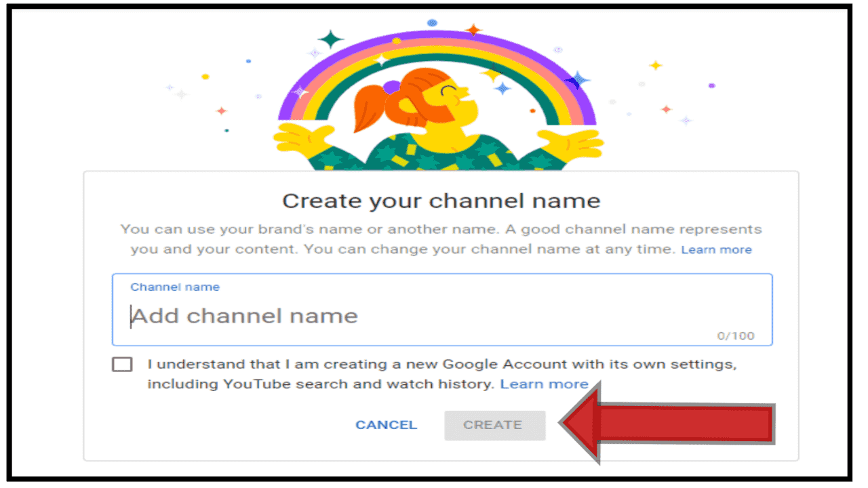The width and height of the screenshot is (868, 488).
Task: Click the small 'Channel name' field label
Action: click(x=175, y=287)
